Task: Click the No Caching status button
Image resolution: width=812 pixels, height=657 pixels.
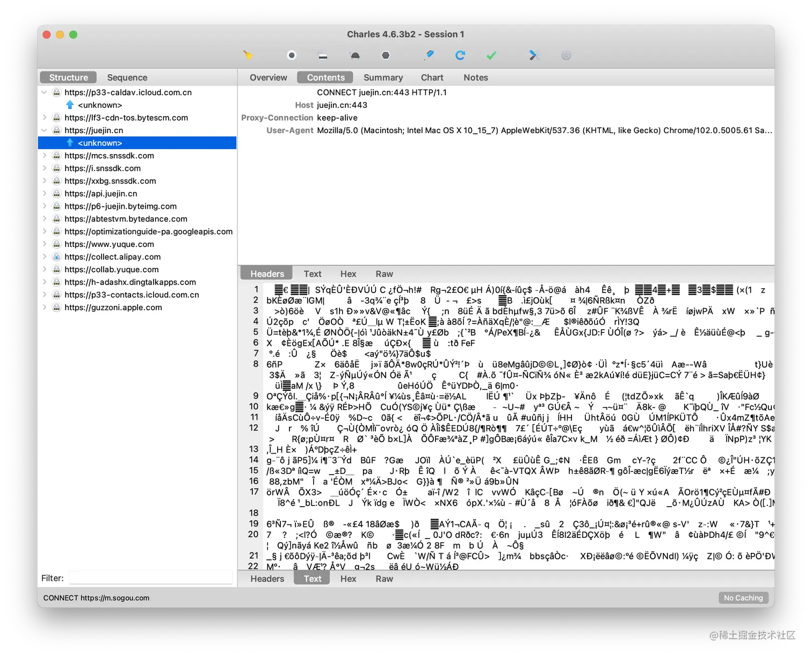Action: point(743,597)
